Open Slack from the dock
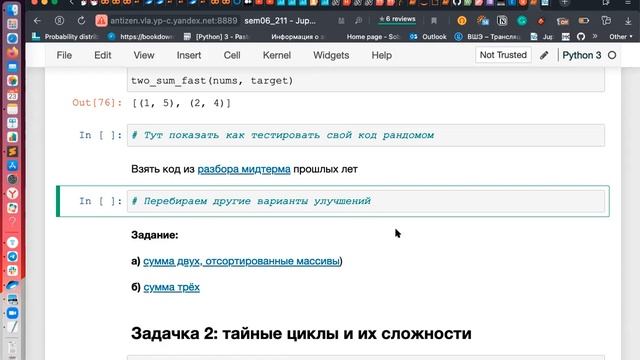Image resolution: width=640 pixels, height=360 pixels. 12,270
